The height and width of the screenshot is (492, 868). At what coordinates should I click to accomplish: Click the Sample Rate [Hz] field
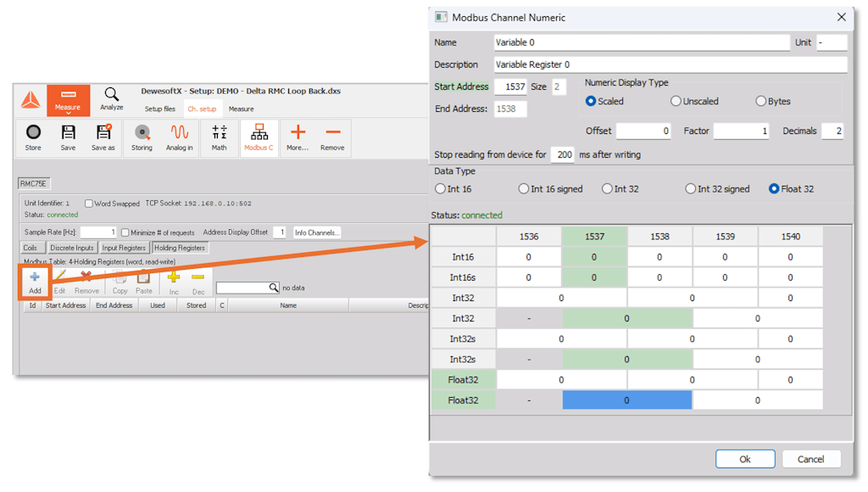[98, 232]
